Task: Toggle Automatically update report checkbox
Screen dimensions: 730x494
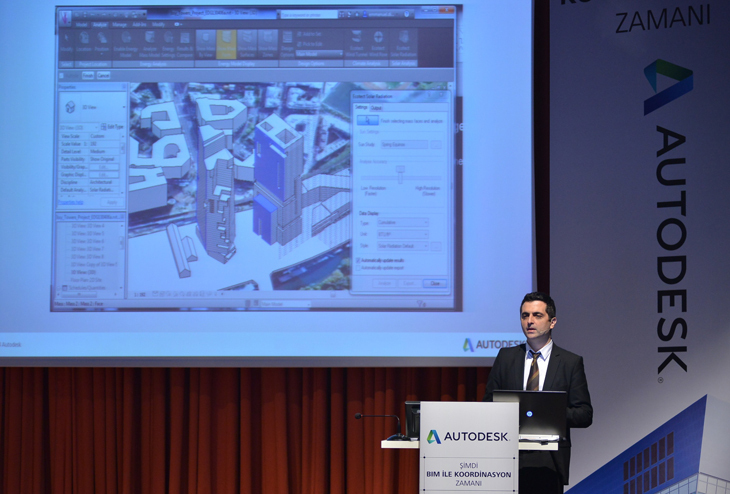Action: click(358, 268)
